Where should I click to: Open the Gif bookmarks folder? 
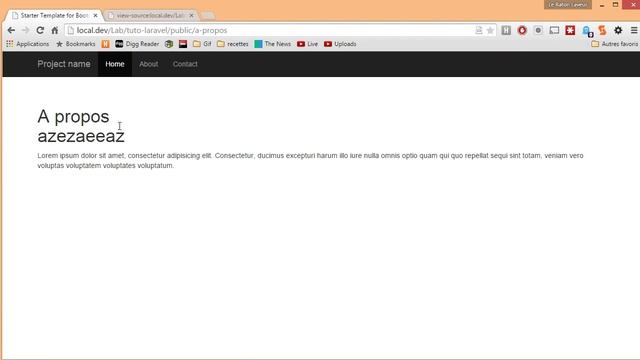(x=202, y=44)
